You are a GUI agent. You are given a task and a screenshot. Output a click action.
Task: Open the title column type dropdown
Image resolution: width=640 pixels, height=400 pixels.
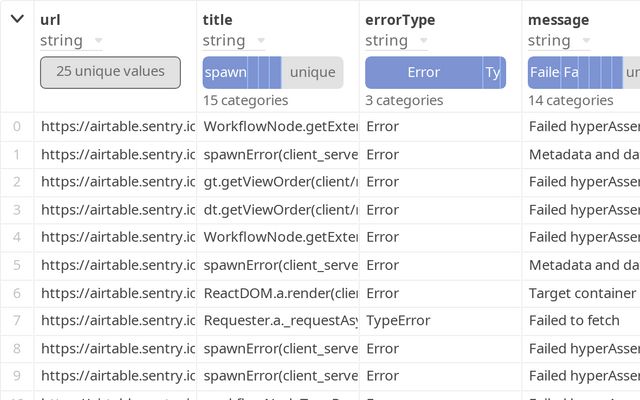260,41
